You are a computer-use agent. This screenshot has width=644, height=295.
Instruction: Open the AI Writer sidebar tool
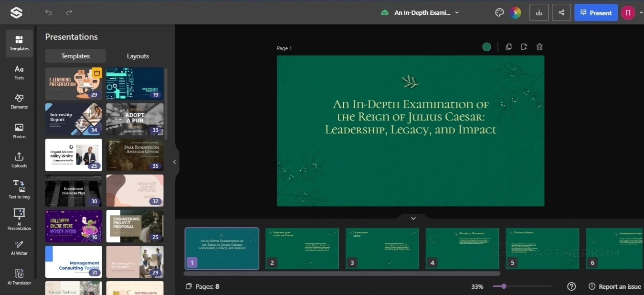point(19,248)
